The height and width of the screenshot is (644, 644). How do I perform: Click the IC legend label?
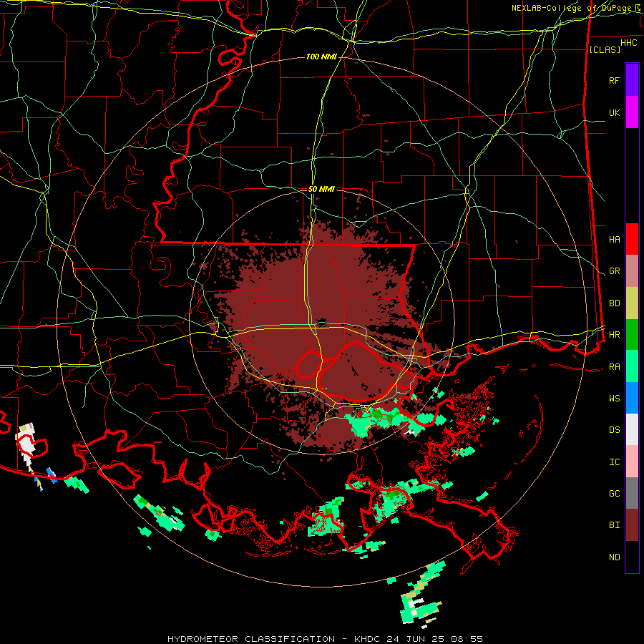tap(615, 462)
